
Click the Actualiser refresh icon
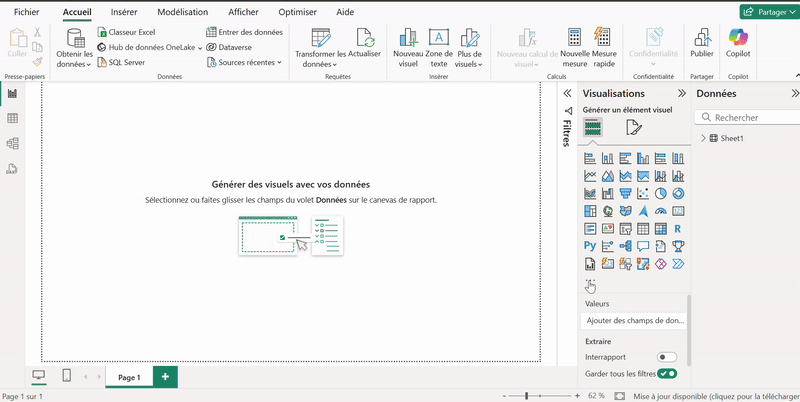(x=364, y=40)
